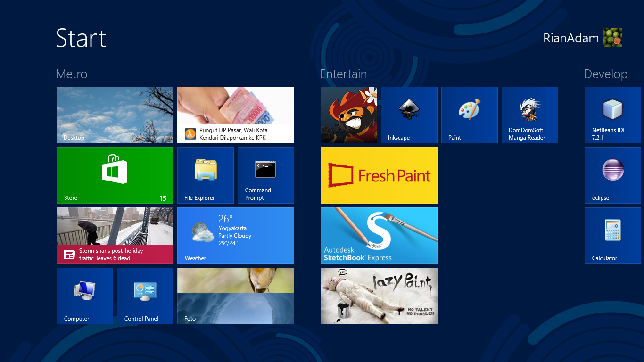Viewport: 644px width, 362px height.
Task: Open Autodesk SketchBook Express tile
Action: 379,236
